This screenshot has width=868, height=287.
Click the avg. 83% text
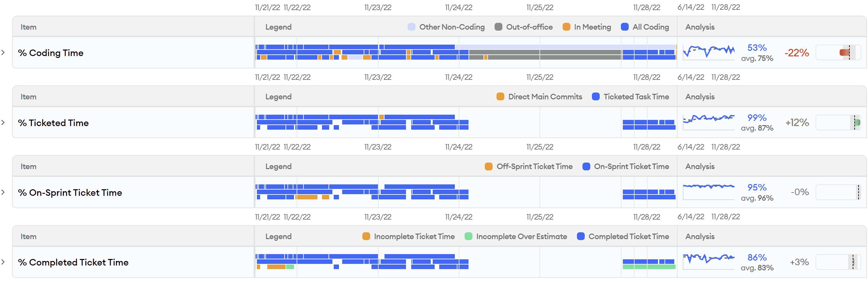click(757, 268)
